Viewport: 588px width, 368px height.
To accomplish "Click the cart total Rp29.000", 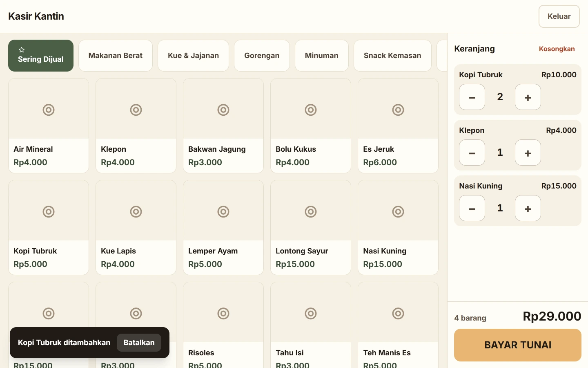I will click(552, 316).
